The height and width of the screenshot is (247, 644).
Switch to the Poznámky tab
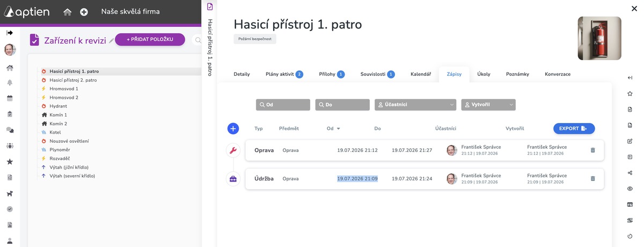518,74
